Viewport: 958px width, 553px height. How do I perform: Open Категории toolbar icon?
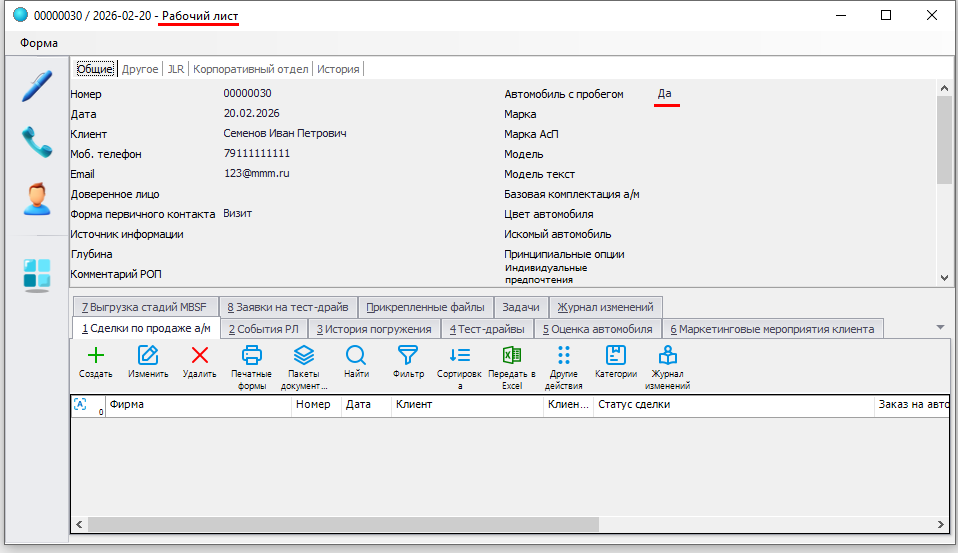(616, 356)
